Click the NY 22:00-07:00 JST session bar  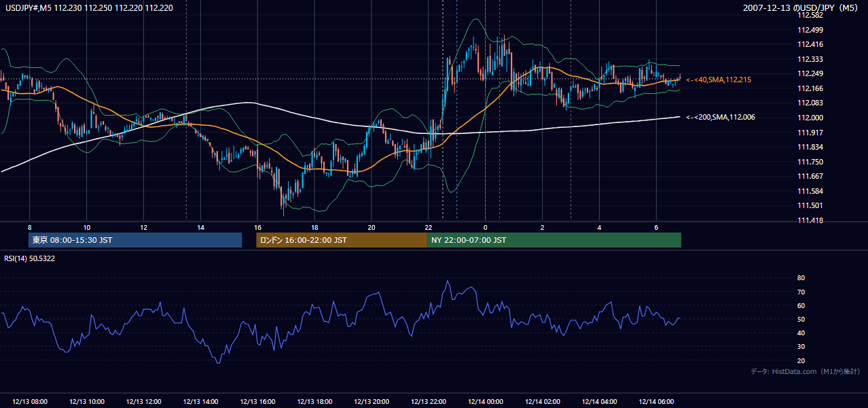click(x=554, y=240)
